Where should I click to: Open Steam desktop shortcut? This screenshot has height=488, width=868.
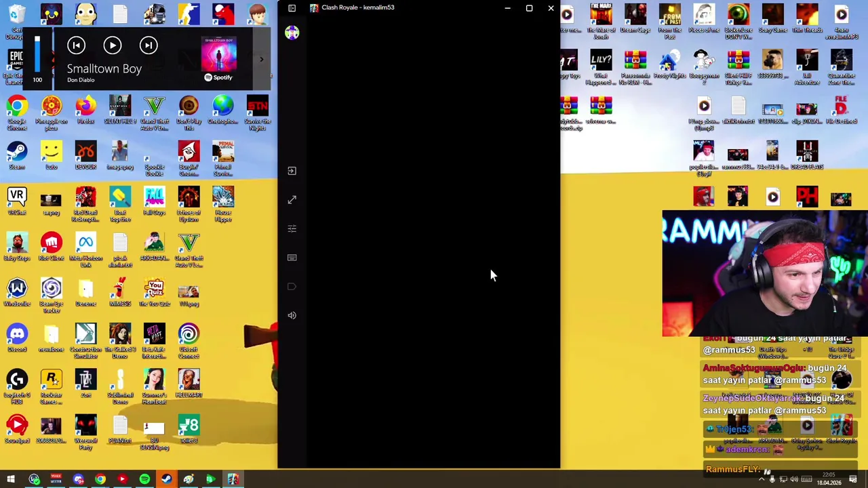(x=17, y=156)
